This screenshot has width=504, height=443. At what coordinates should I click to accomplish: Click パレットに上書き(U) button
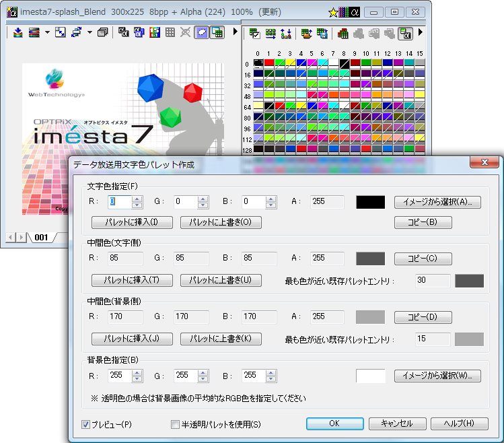221,280
